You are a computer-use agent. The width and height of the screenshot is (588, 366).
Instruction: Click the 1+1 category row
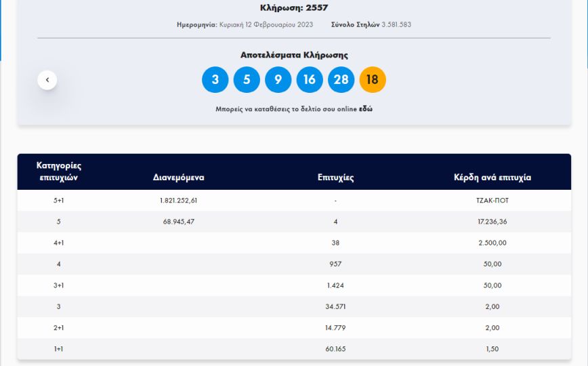pyautogui.click(x=59, y=348)
